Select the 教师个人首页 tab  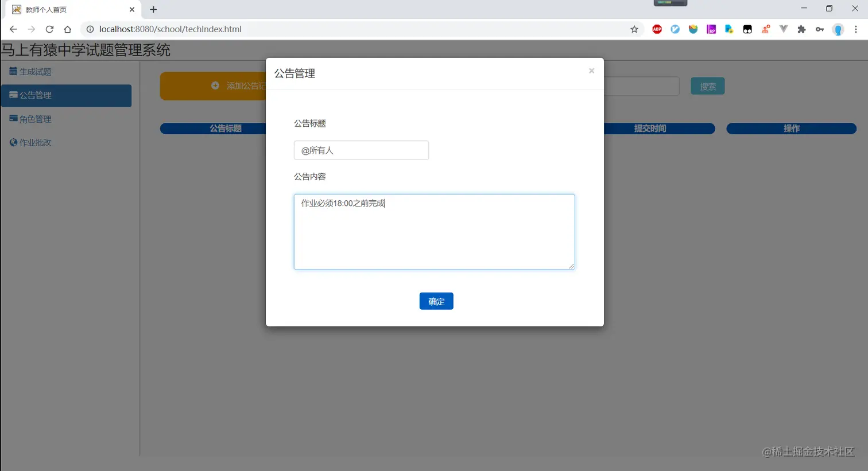point(73,10)
